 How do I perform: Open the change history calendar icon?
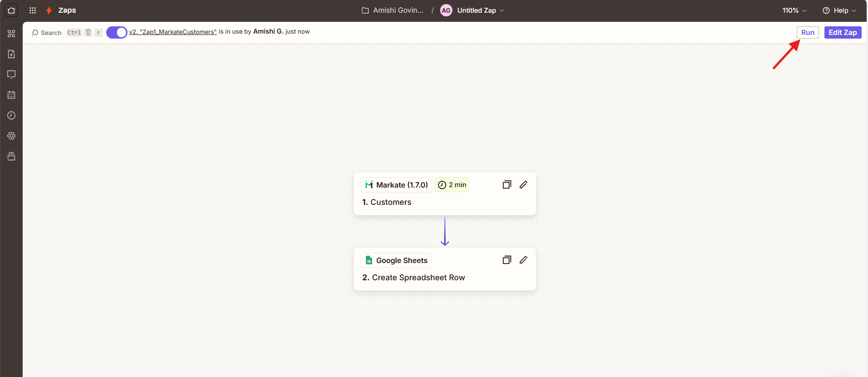(11, 95)
